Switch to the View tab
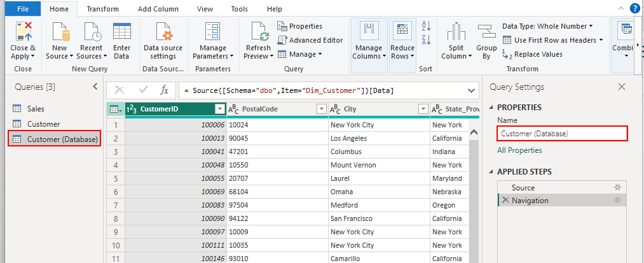The width and height of the screenshot is (644, 263). pyautogui.click(x=205, y=9)
